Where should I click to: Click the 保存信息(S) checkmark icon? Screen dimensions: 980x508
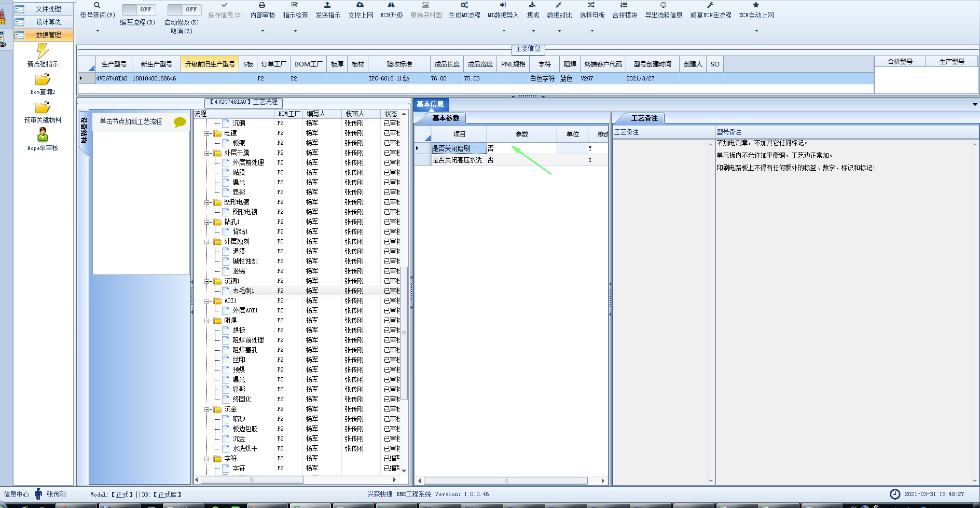coord(225,5)
